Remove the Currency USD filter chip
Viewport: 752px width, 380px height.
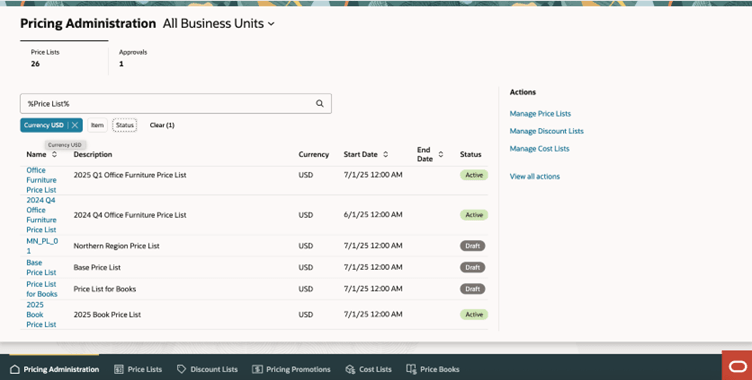(x=75, y=125)
